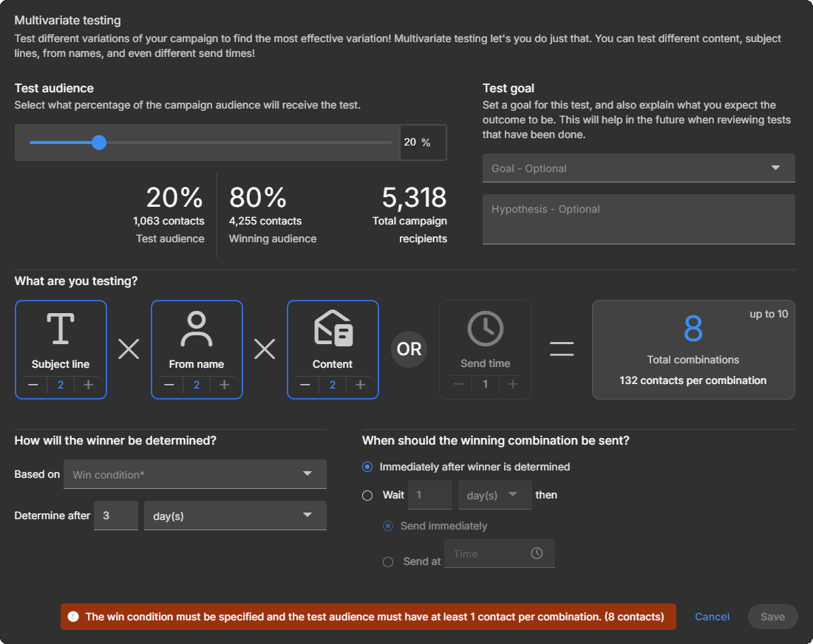Screen dimensions: 813x644
Task: Select the From name test card
Action: point(197,340)
